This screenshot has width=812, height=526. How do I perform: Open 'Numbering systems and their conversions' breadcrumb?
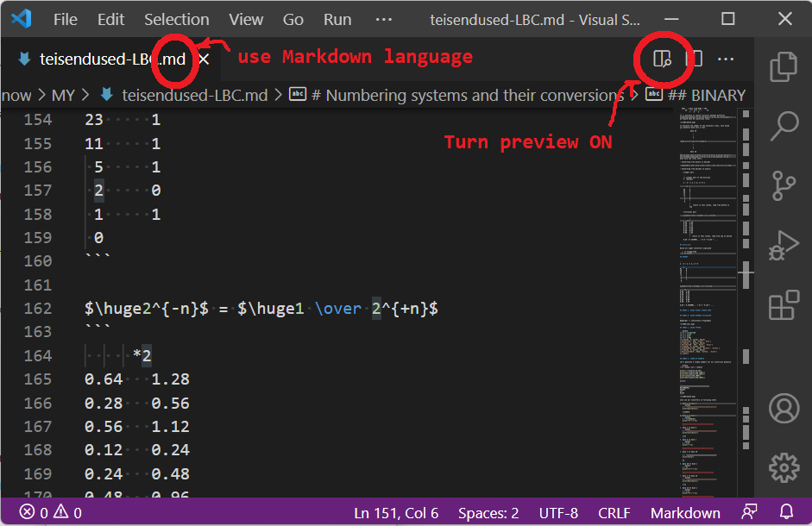tap(456, 95)
